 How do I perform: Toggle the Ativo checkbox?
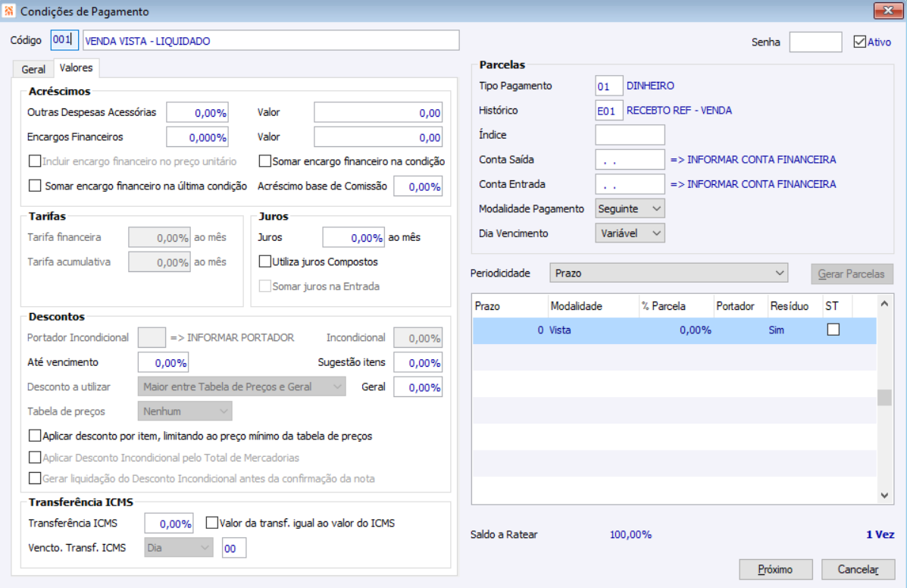pyautogui.click(x=859, y=42)
